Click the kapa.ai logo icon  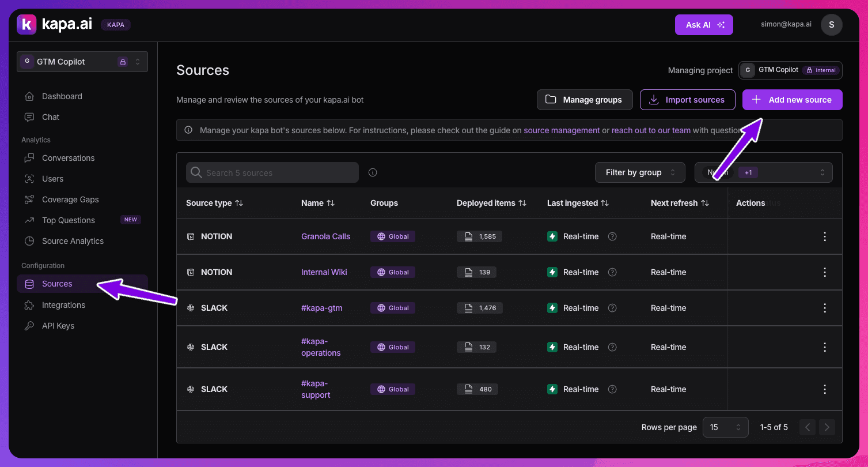26,24
